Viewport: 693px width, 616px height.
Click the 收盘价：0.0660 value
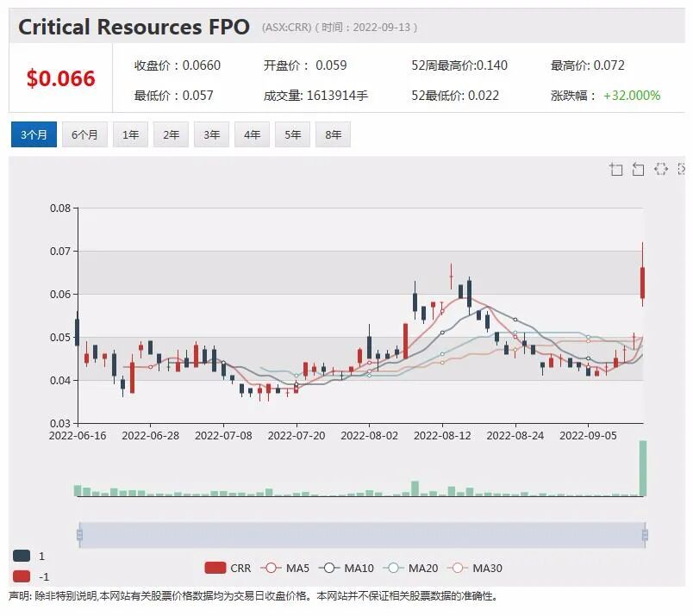coord(178,65)
